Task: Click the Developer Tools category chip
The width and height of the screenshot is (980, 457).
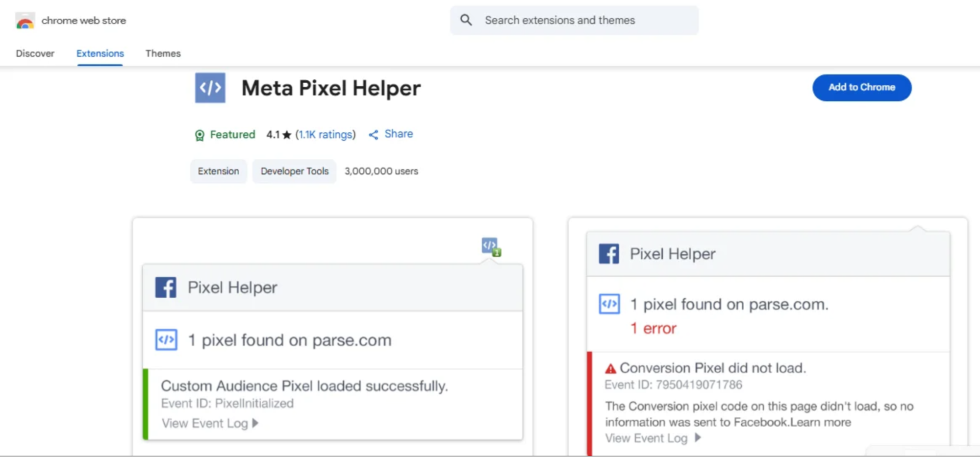Action: click(x=295, y=171)
